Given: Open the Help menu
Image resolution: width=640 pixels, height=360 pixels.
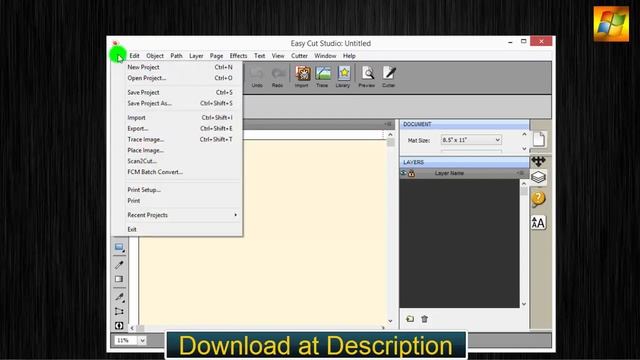Looking at the screenshot, I should click(349, 56).
